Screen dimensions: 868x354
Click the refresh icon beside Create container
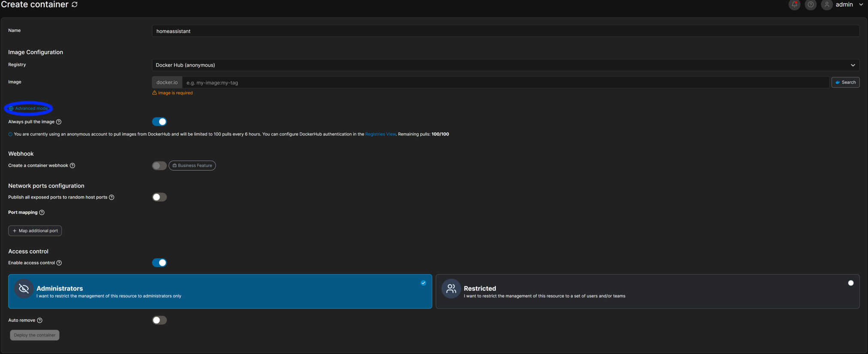[x=75, y=4]
